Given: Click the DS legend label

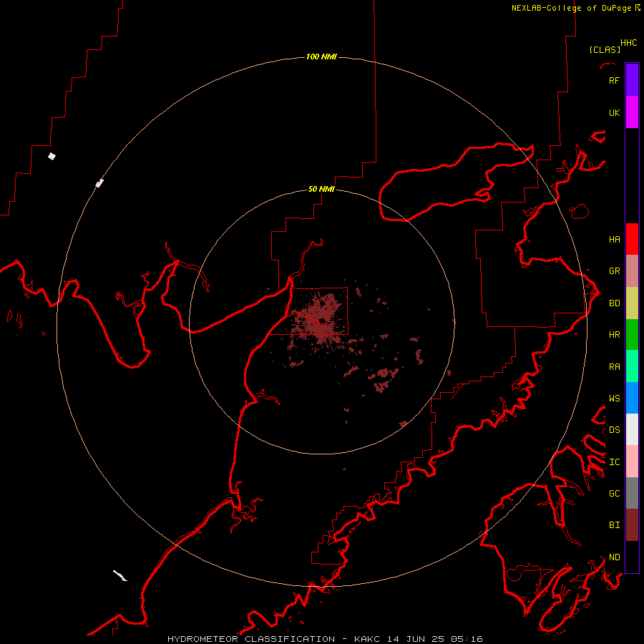Looking at the screenshot, I should tap(614, 430).
